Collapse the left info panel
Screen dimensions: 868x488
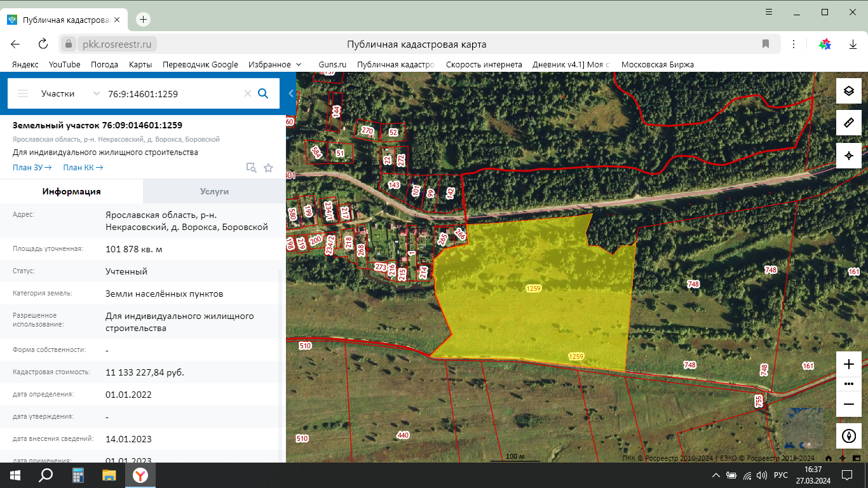(291, 93)
